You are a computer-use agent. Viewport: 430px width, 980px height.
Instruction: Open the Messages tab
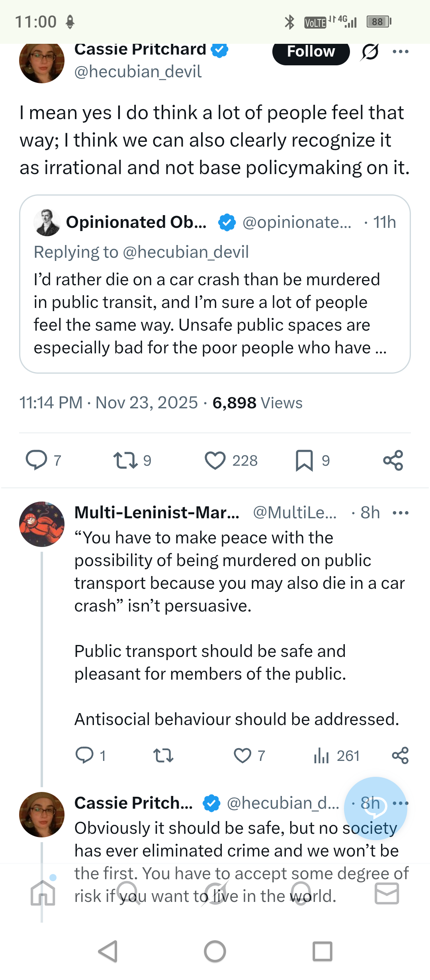pyautogui.click(x=387, y=893)
